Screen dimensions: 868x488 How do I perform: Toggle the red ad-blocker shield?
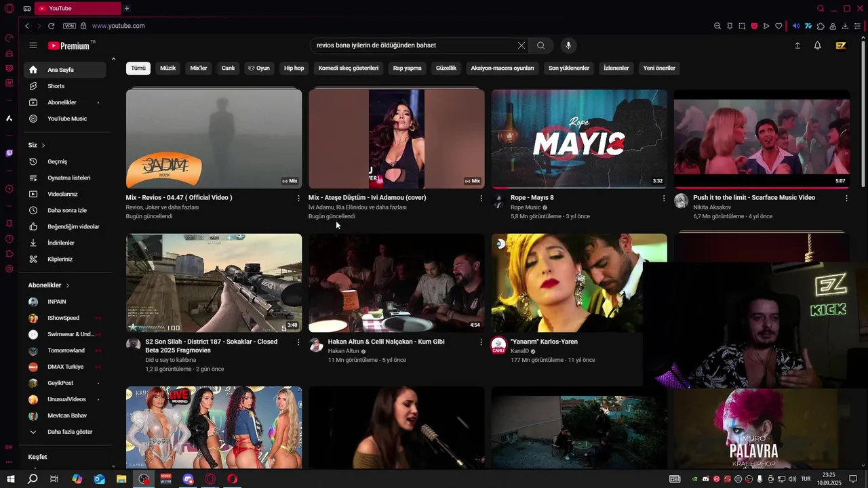[754, 26]
